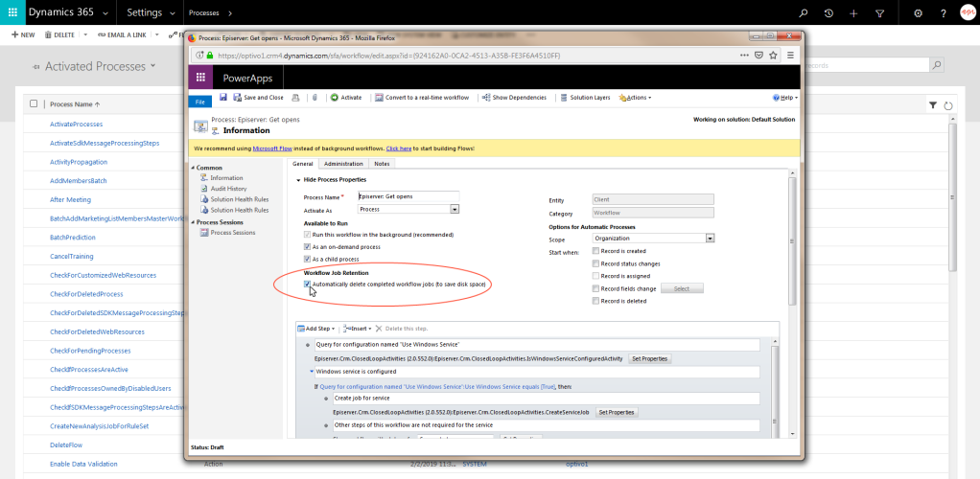This screenshot has width=980, height=479.
Task: Open the Scope dropdown
Action: coord(710,238)
